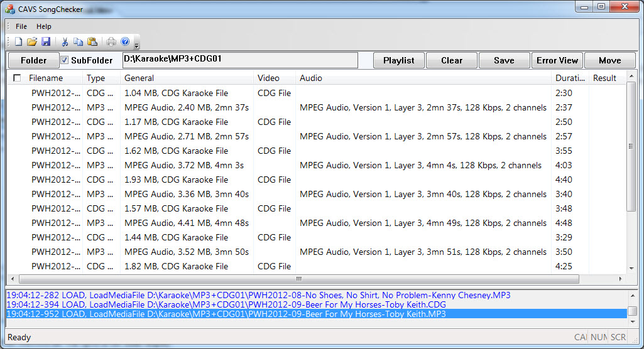Click the Paste clipboard icon
The image size is (644, 349).
(92, 42)
